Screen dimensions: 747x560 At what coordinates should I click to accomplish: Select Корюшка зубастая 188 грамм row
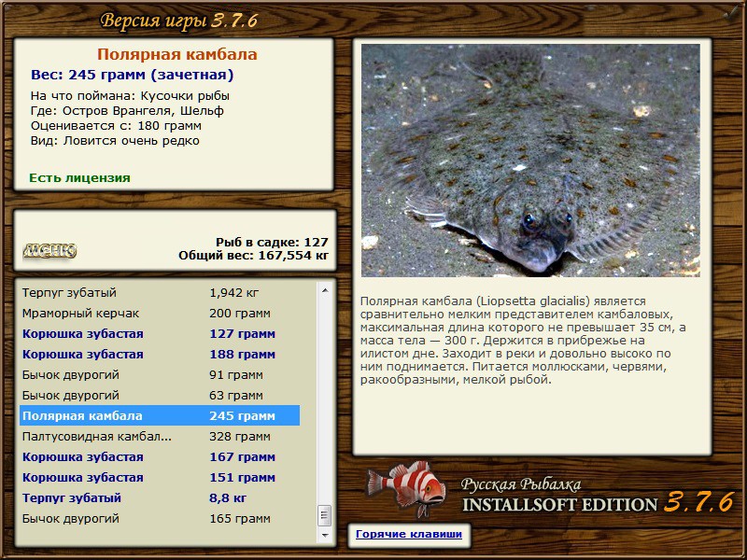pos(160,354)
